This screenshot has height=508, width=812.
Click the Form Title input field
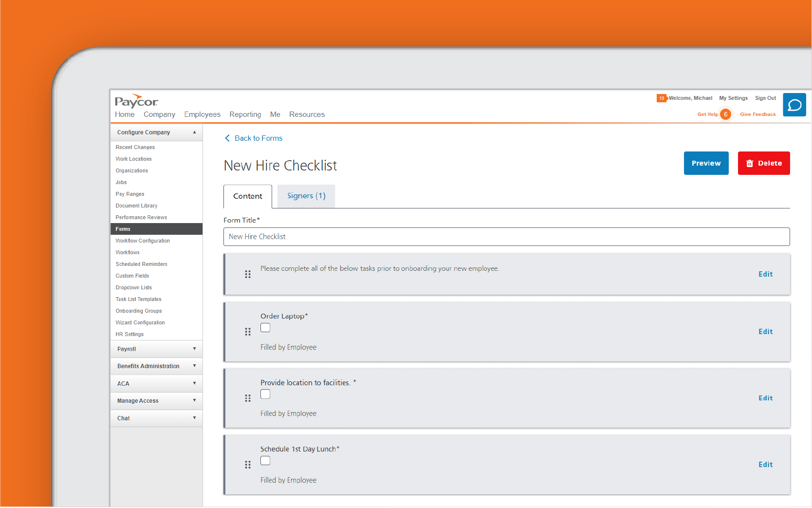(507, 237)
